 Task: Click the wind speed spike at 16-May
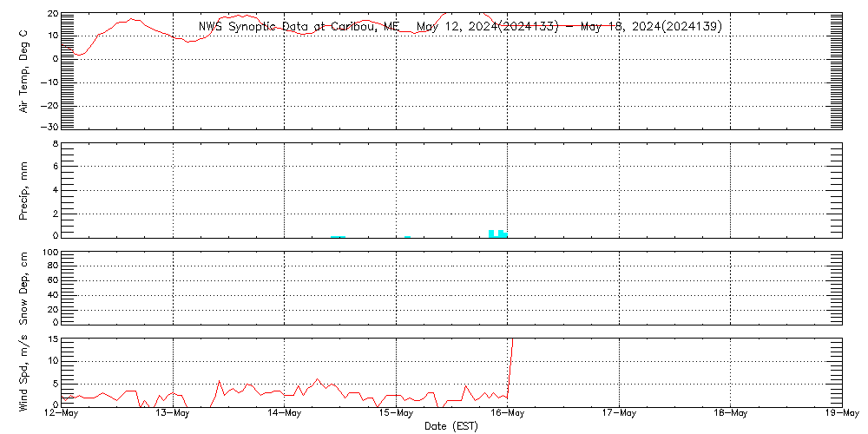pos(511,347)
